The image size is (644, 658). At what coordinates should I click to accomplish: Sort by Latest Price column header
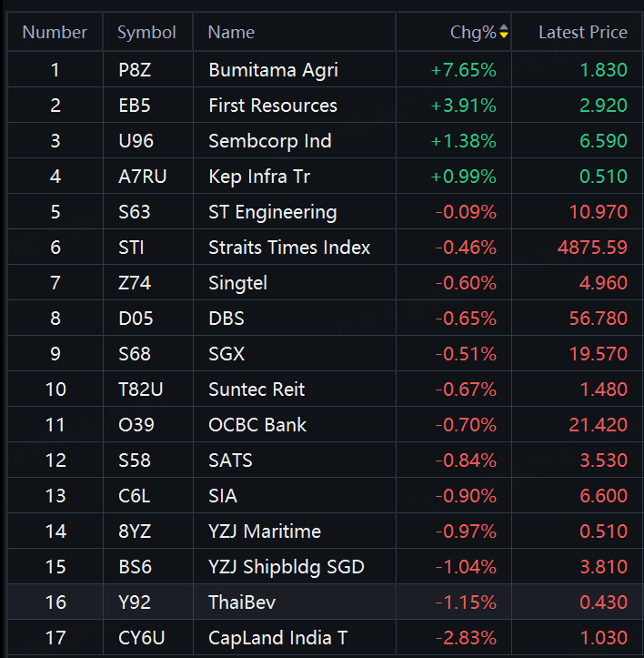[582, 33]
